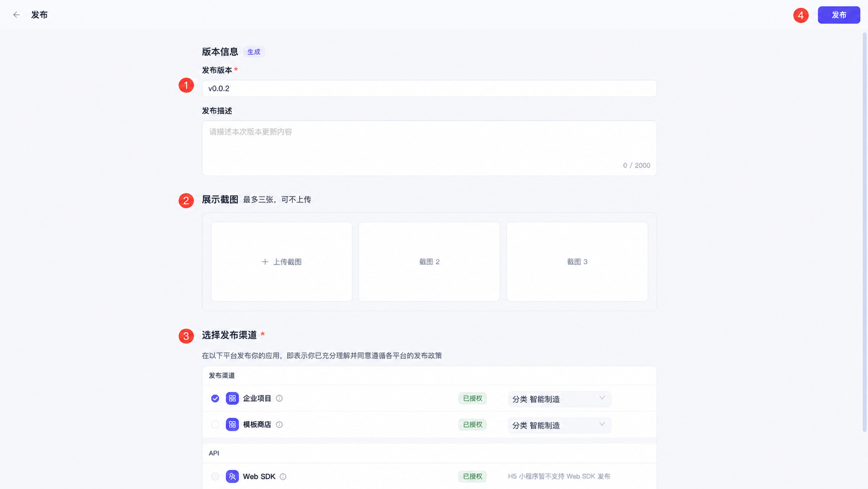This screenshot has width=868, height=489.
Task: Select the 截图 3 placeholder
Action: [577, 262]
